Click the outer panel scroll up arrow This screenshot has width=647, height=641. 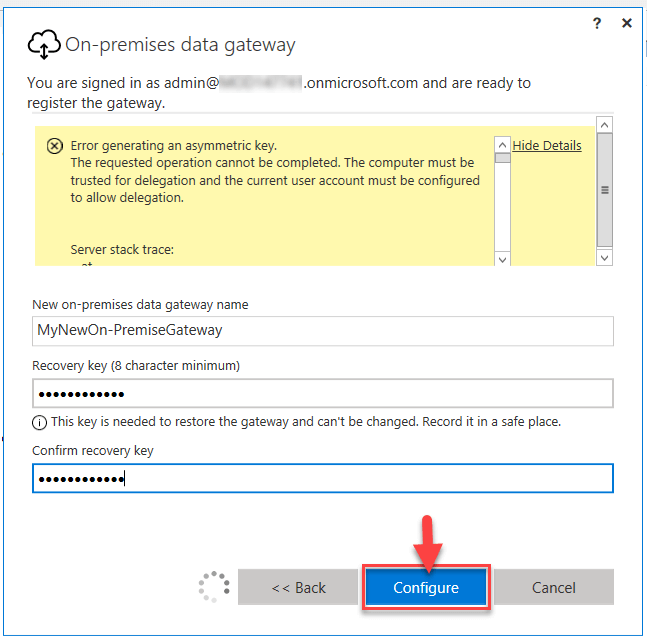tap(604, 125)
